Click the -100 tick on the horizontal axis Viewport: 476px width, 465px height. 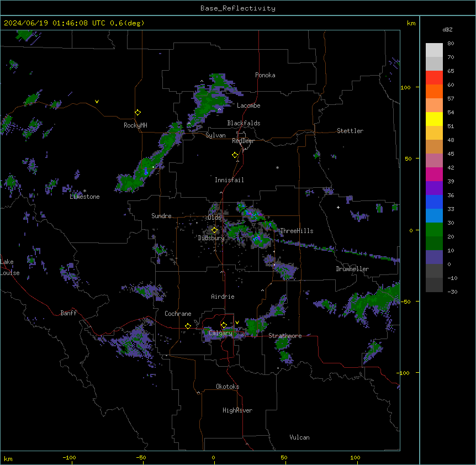point(70,457)
